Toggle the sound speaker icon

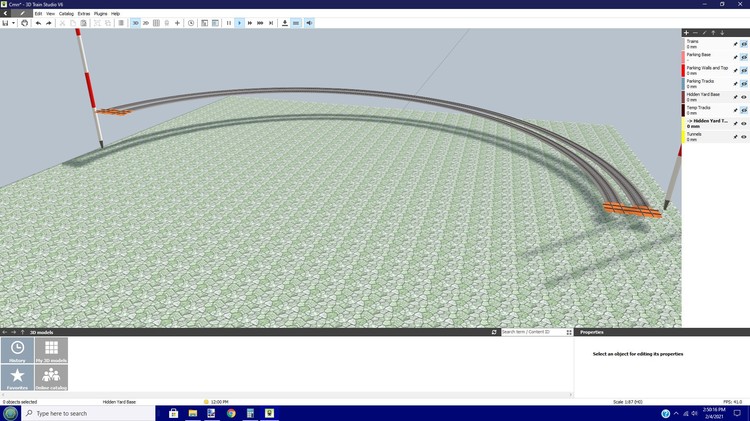[x=309, y=23]
